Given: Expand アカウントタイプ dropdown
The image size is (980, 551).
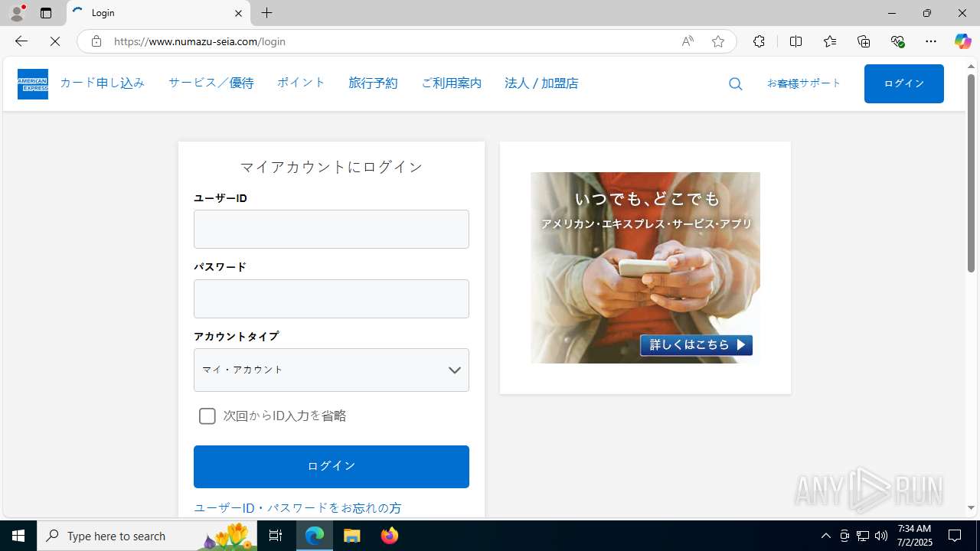Looking at the screenshot, I should pos(332,370).
